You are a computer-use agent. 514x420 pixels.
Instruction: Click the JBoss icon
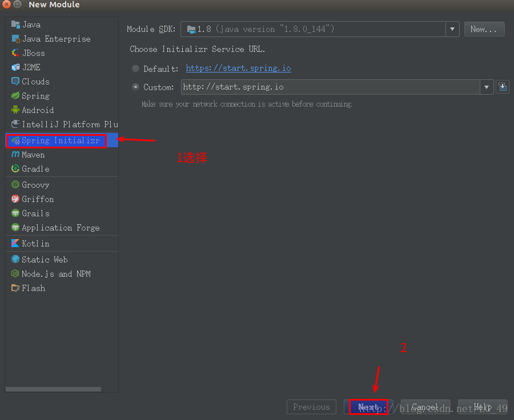(x=15, y=52)
